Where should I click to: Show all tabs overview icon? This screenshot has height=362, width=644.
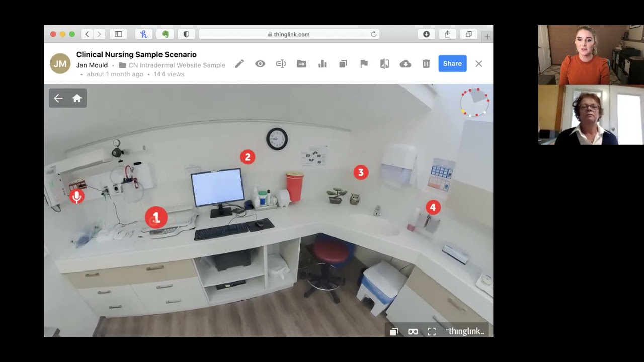pyautogui.click(x=468, y=34)
